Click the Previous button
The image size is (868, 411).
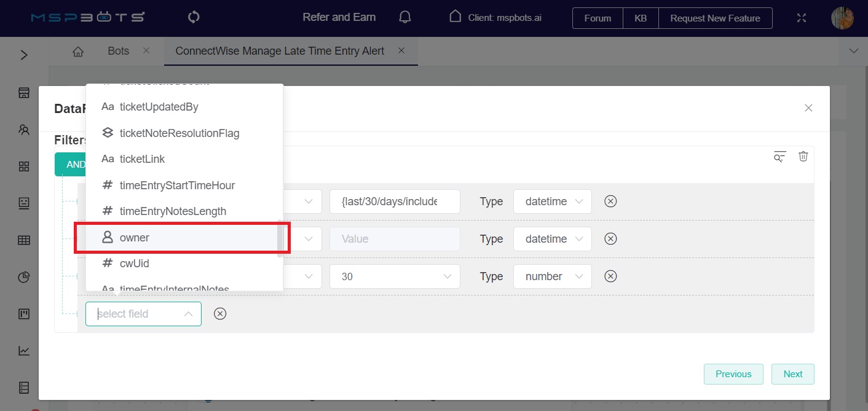(x=733, y=374)
